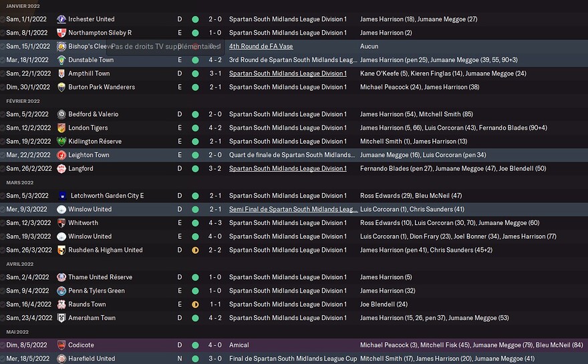Click the green win indicator for Codicote friendly
588x364 pixels.
pyautogui.click(x=195, y=345)
